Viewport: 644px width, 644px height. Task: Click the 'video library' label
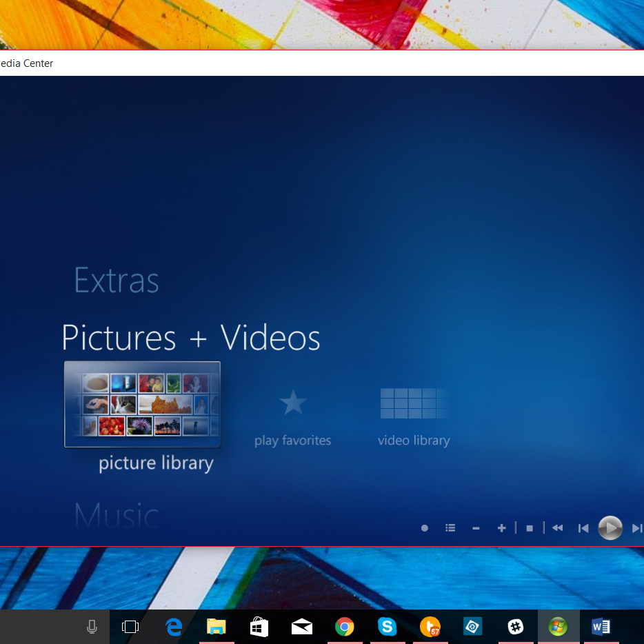(x=414, y=441)
